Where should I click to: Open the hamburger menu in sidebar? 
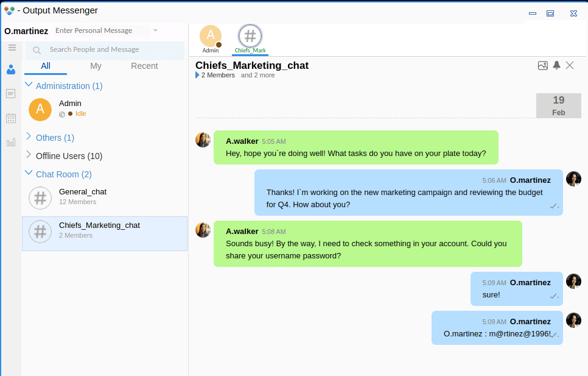12,48
